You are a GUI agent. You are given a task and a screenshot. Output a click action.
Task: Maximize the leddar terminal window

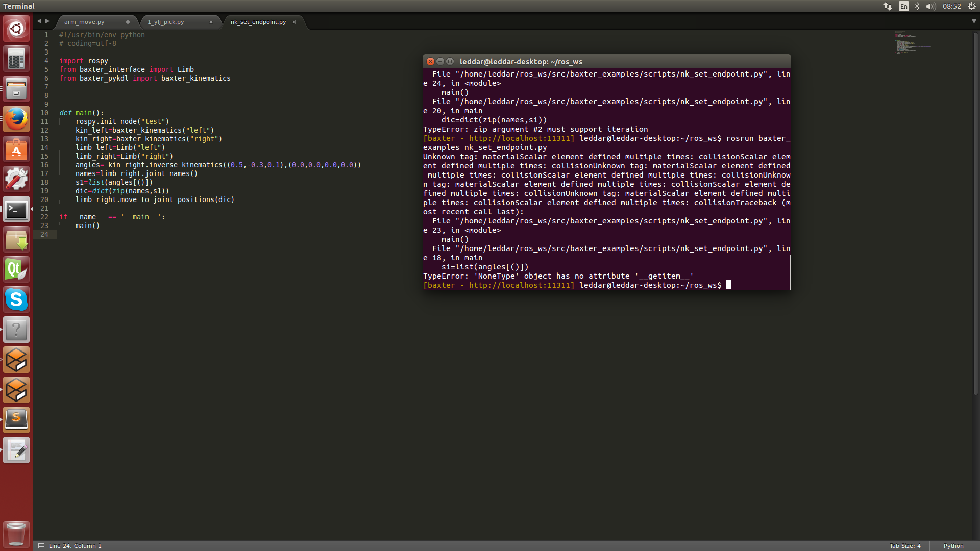450,61
